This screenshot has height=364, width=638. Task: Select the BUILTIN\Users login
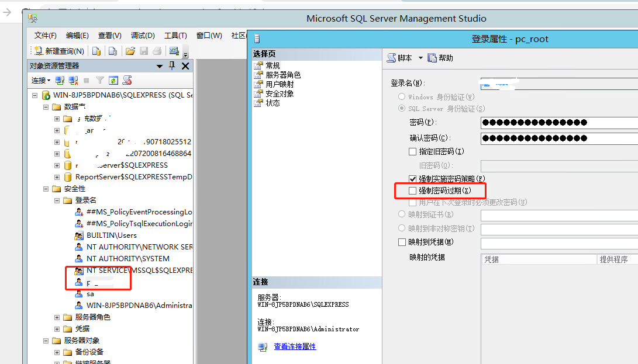(x=112, y=235)
